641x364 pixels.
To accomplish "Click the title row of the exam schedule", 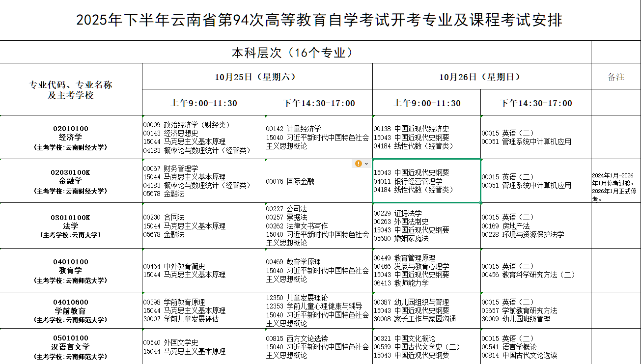I will [x=320, y=20].
